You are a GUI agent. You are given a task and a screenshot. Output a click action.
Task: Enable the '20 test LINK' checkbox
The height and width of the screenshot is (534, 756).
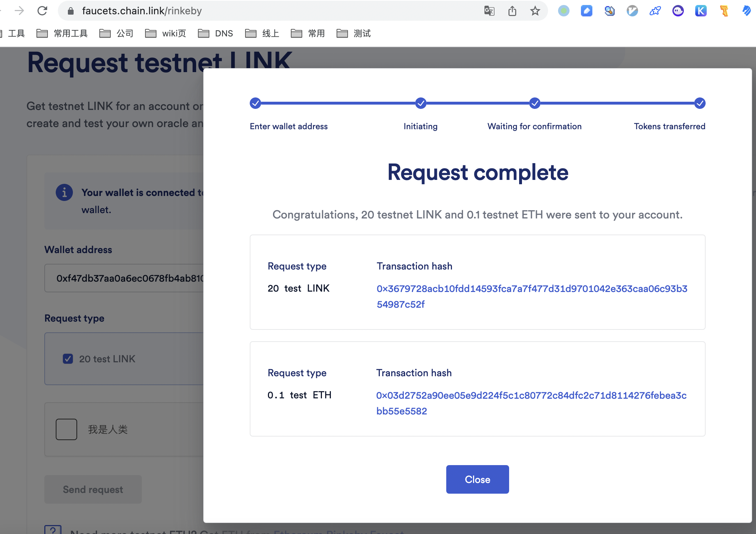(68, 358)
